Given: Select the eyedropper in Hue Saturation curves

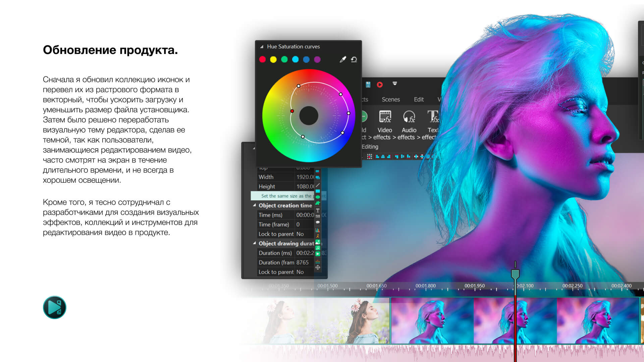Looking at the screenshot, I should pyautogui.click(x=342, y=60).
